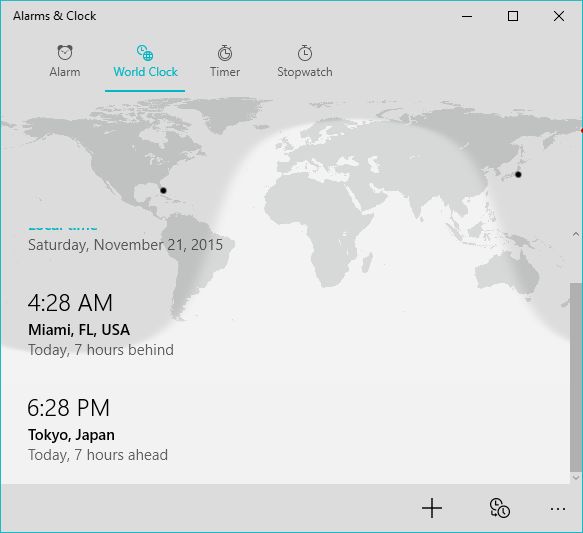583x533 pixels.
Task: Select the World Clock globe icon
Action: click(145, 52)
